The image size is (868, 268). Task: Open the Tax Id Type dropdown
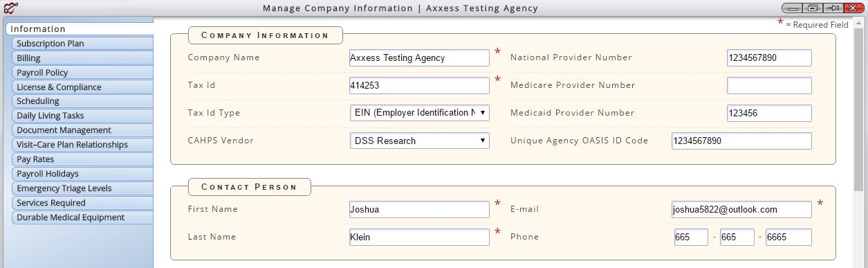(x=420, y=113)
